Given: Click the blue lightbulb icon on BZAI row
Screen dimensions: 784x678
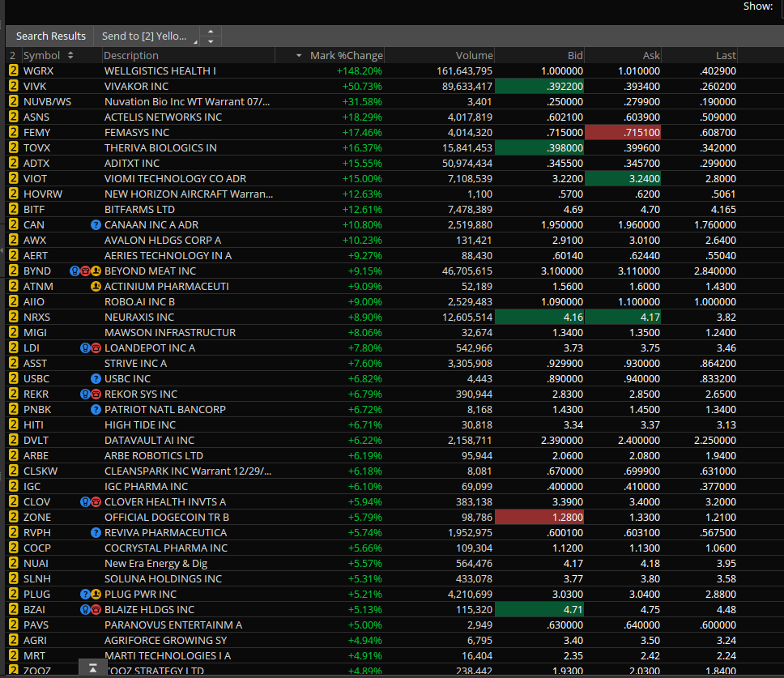Looking at the screenshot, I should [85, 610].
